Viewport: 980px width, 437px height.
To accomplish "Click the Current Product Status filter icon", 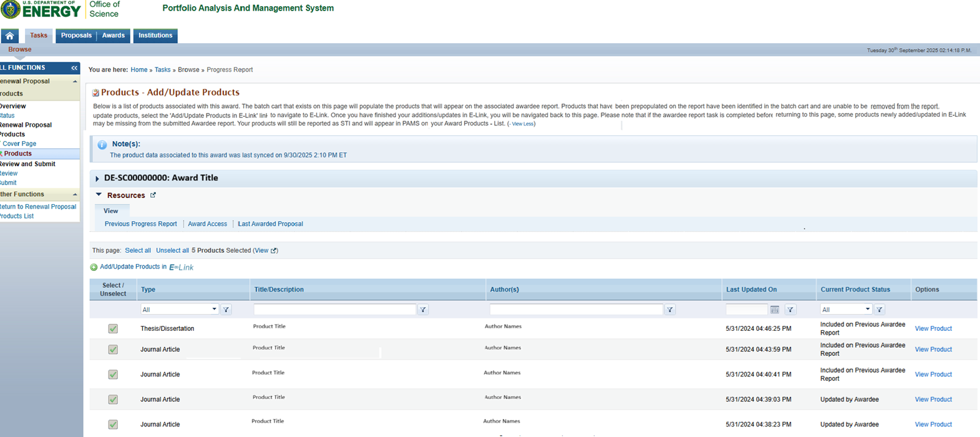I will point(880,310).
